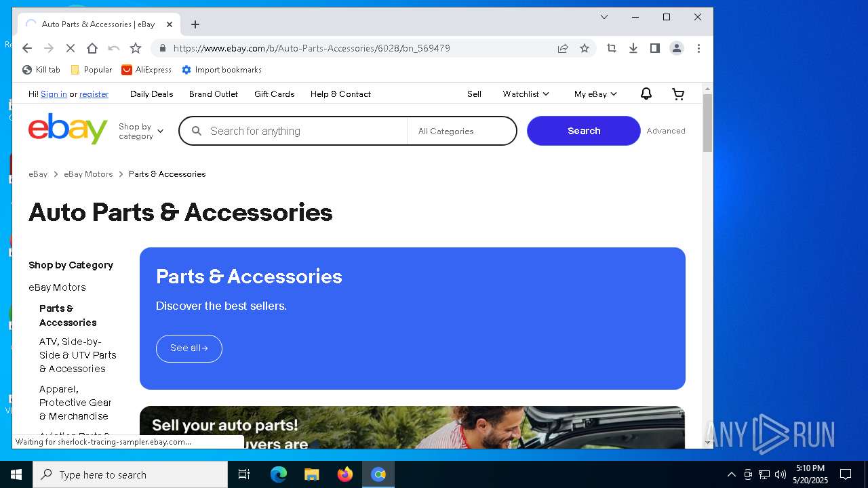Go to eBay Motors breadcrumb

(88, 174)
